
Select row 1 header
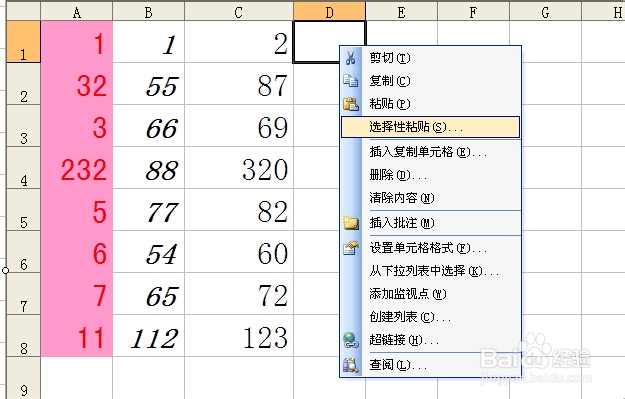[x=24, y=42]
